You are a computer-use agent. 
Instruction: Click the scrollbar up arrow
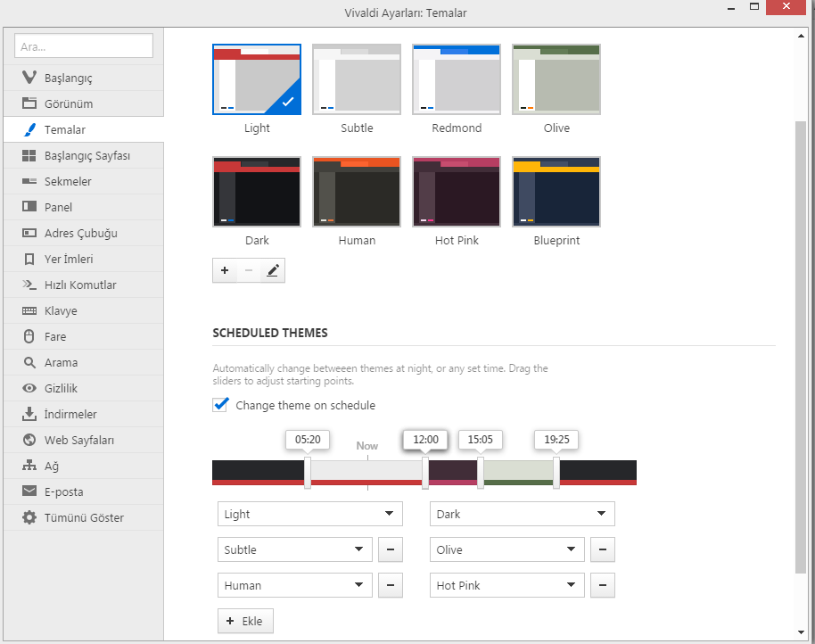tap(801, 36)
